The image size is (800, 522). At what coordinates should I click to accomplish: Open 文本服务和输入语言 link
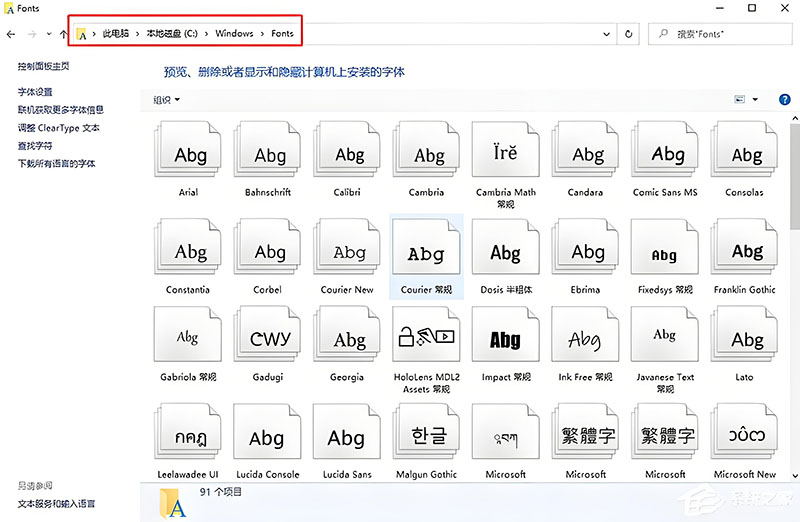[x=57, y=504]
